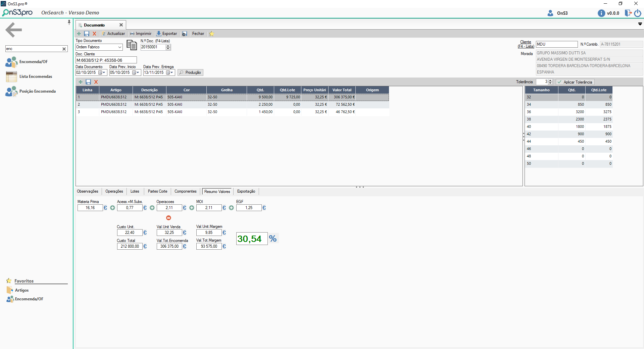The height and width of the screenshot is (349, 644).
Task: Open the version info icon
Action: [601, 13]
